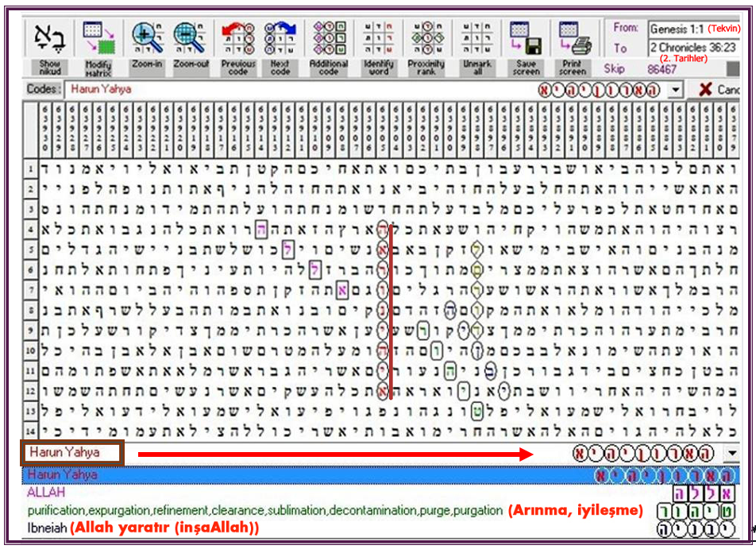Click the Save screen label button
This screenshot has width=756, height=553.
526,68
